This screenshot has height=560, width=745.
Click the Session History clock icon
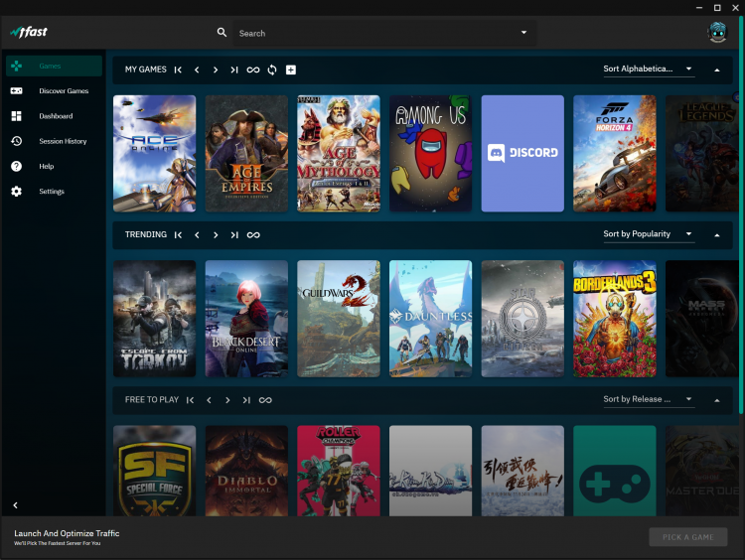[17, 141]
